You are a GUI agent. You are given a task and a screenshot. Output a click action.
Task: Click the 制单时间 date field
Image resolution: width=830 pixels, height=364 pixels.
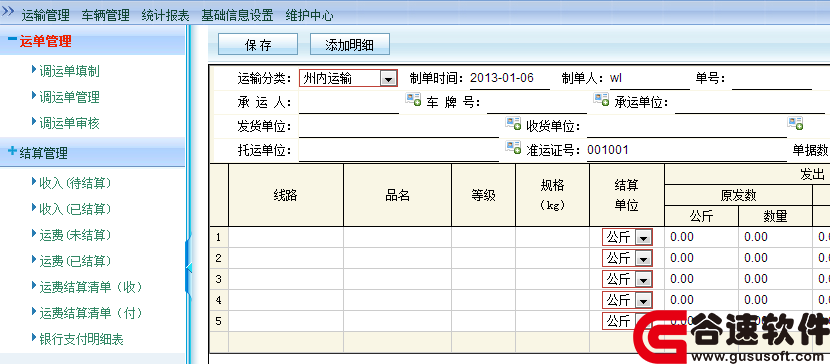pyautogui.click(x=510, y=78)
